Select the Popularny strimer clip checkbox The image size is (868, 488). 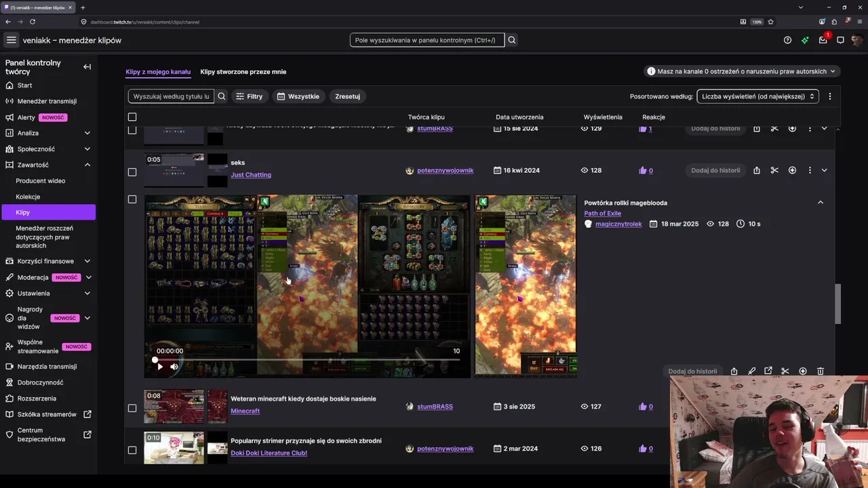coord(132,450)
